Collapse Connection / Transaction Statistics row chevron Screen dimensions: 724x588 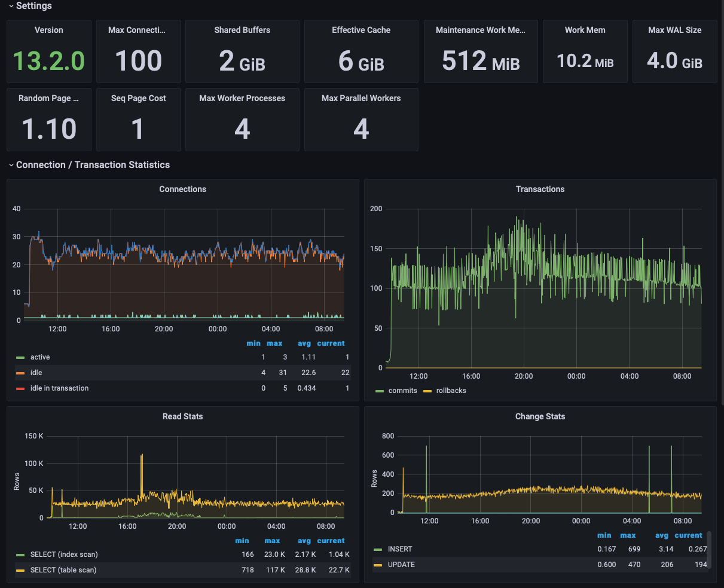click(11, 165)
